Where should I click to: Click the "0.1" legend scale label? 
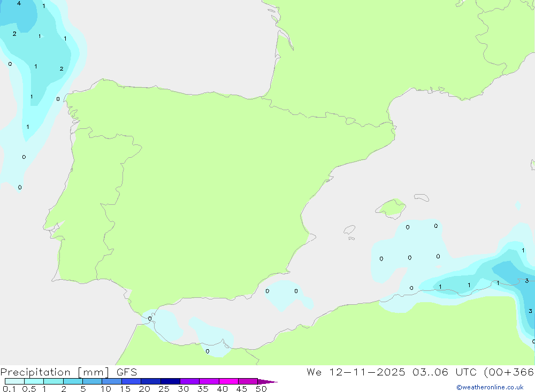(9, 389)
